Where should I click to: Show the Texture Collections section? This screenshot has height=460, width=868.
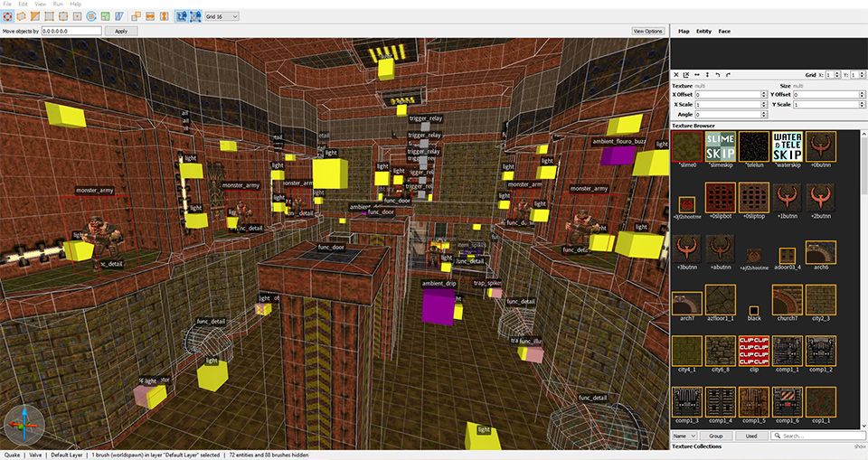(860, 446)
